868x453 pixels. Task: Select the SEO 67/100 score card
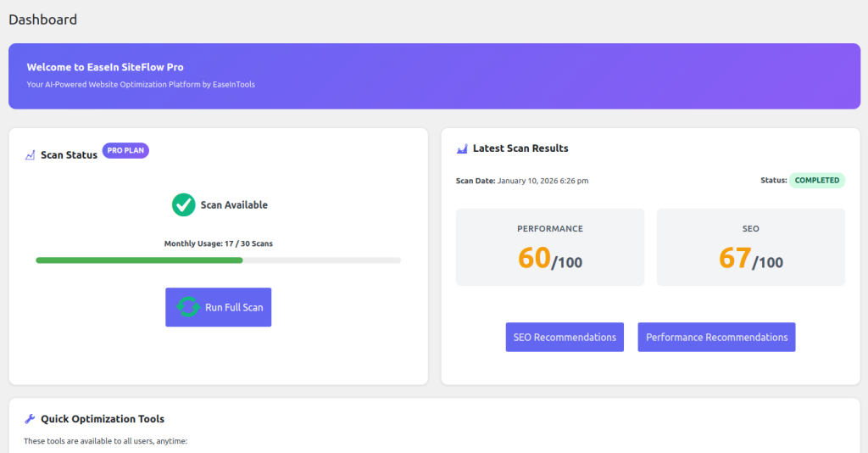click(751, 247)
